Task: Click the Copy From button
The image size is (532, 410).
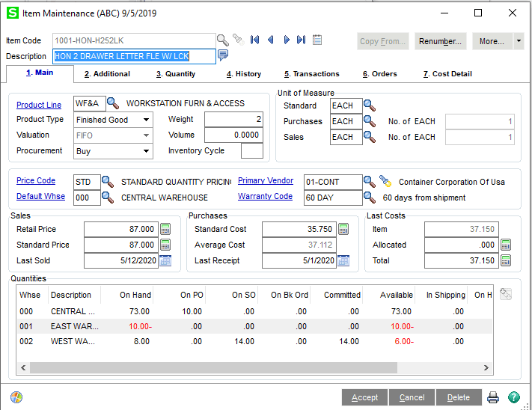Action: pyautogui.click(x=382, y=41)
